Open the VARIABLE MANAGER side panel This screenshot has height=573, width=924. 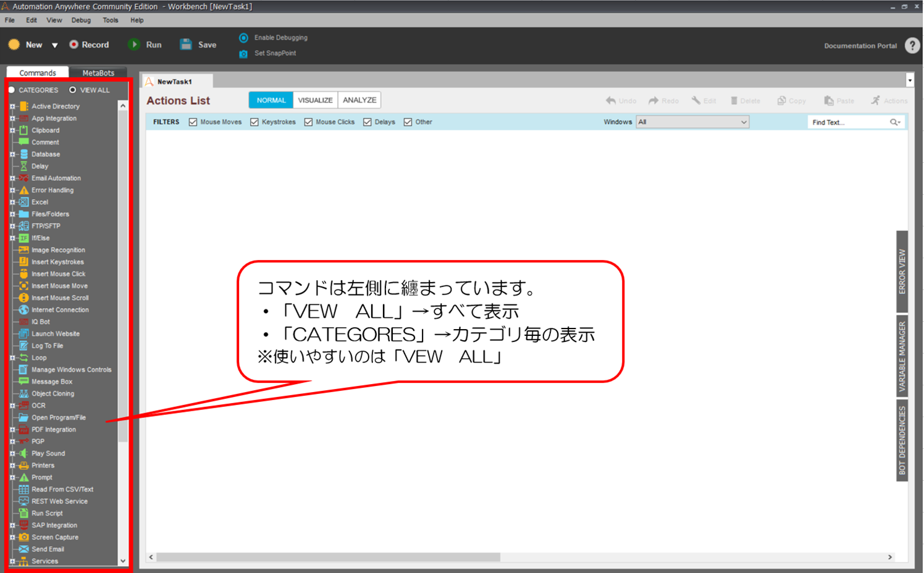[902, 356]
